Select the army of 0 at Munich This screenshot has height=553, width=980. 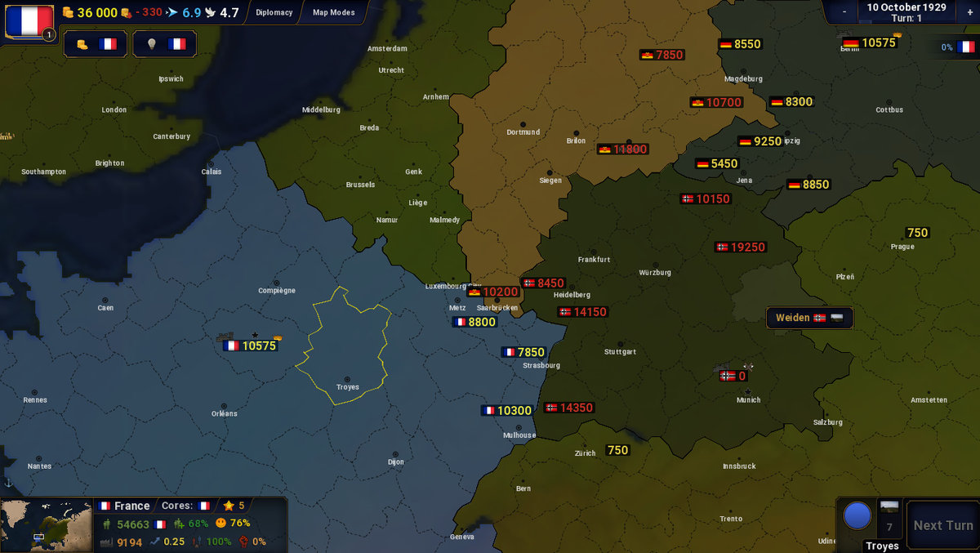(x=733, y=376)
